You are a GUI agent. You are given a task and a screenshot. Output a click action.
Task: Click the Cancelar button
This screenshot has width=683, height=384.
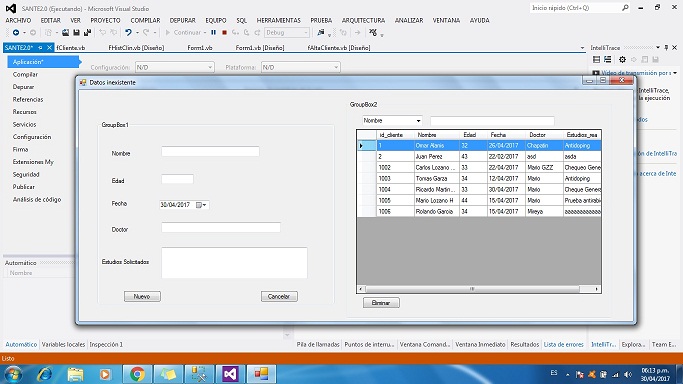point(279,296)
